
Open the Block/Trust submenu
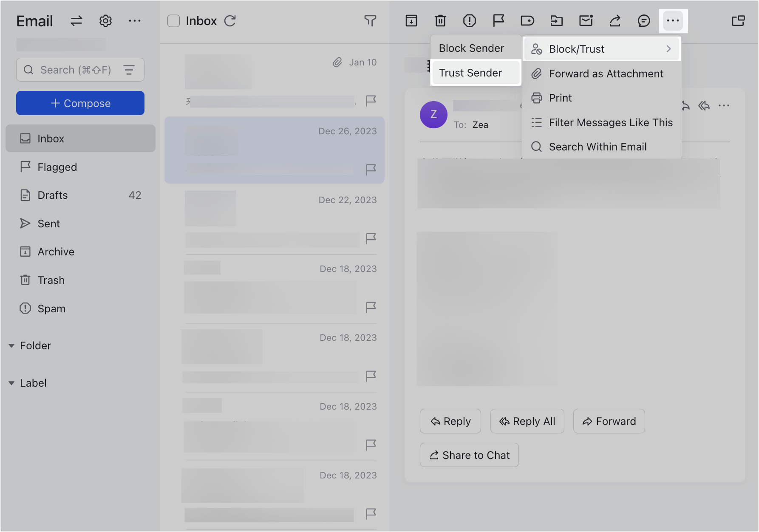[601, 49]
